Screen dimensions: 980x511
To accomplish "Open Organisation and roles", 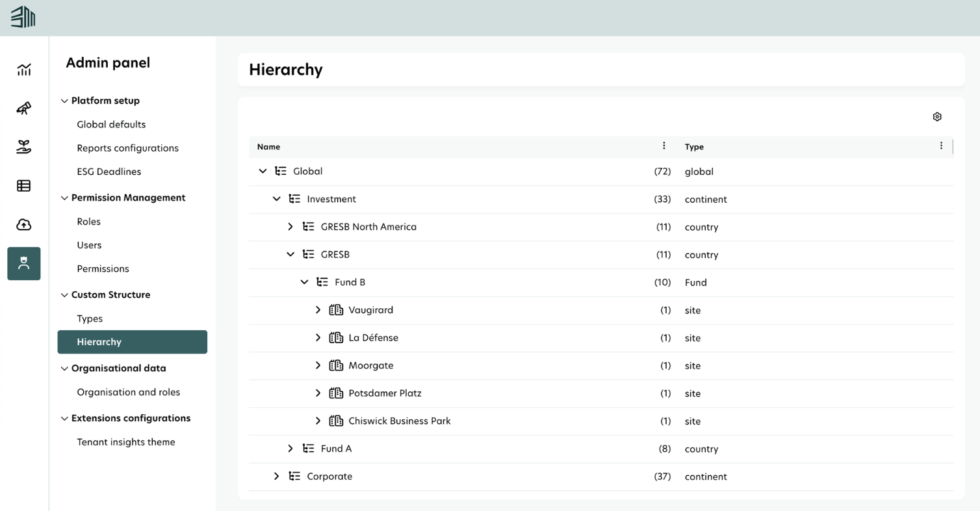I will (x=129, y=392).
